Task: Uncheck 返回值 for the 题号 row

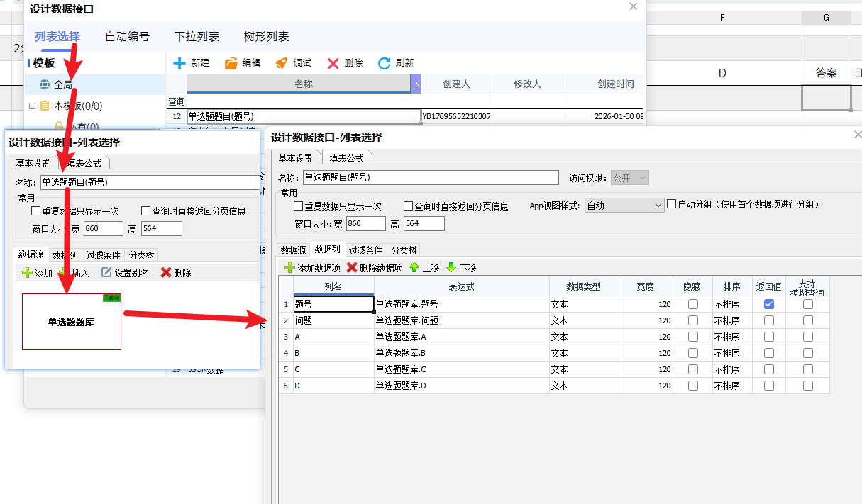Action: tap(769, 304)
